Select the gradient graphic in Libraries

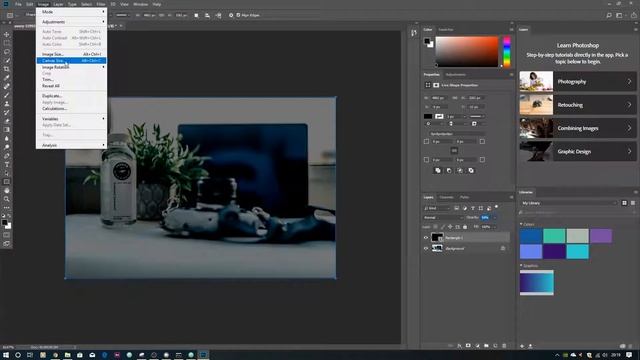tap(537, 282)
